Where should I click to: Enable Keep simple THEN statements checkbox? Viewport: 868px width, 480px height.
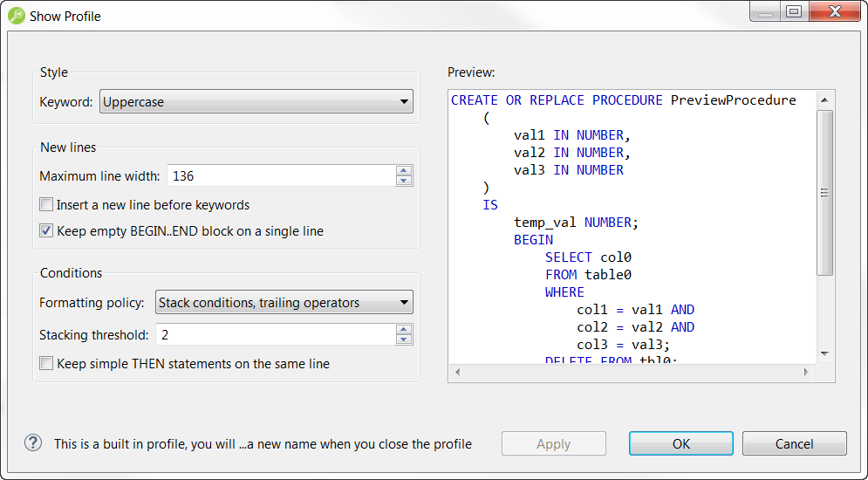[46, 363]
